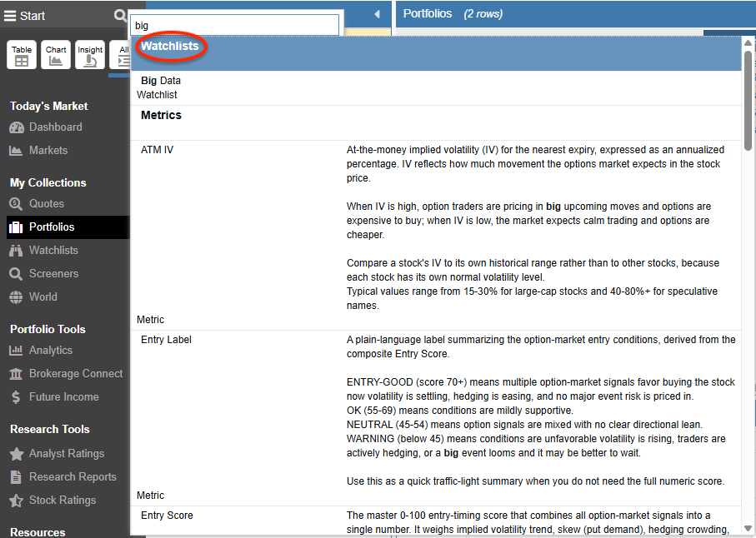Click the 'Today's Market' section heading
The height and width of the screenshot is (538, 756).
48,106
